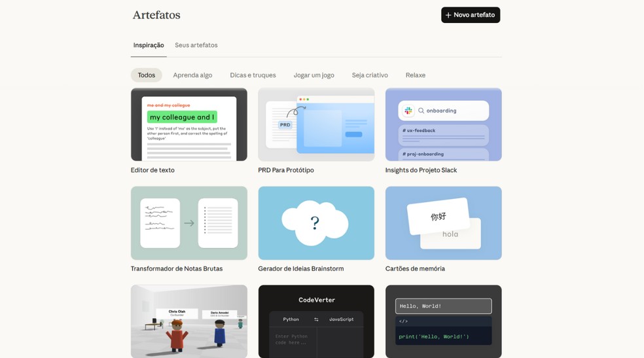Image resolution: width=644 pixels, height=358 pixels.
Task: Open the CodeVerter artifact thumbnail
Action: (x=316, y=321)
